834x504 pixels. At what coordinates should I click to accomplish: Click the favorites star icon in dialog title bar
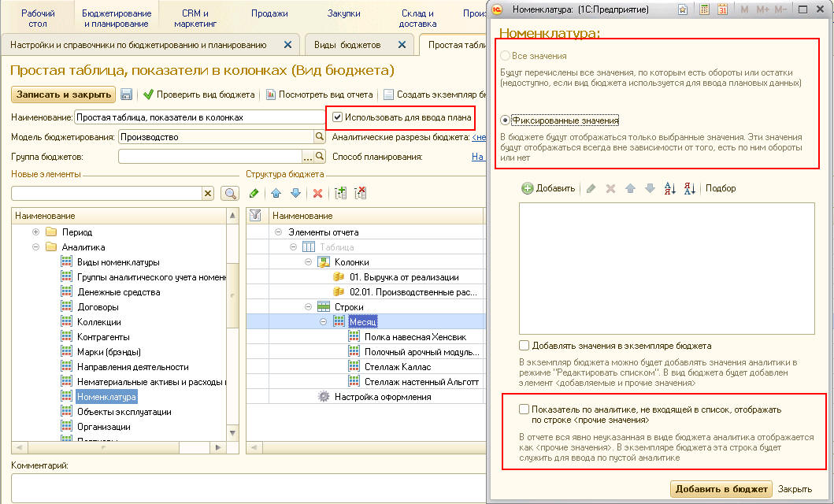coord(683,9)
